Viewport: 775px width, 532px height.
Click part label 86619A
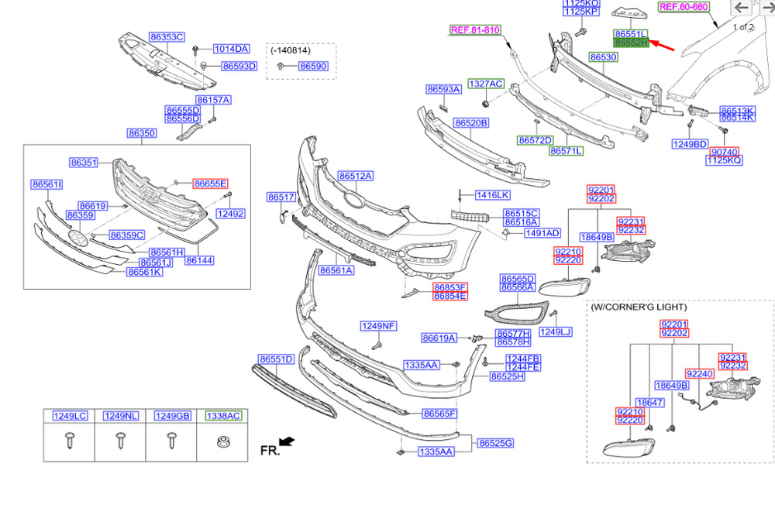pyautogui.click(x=439, y=338)
